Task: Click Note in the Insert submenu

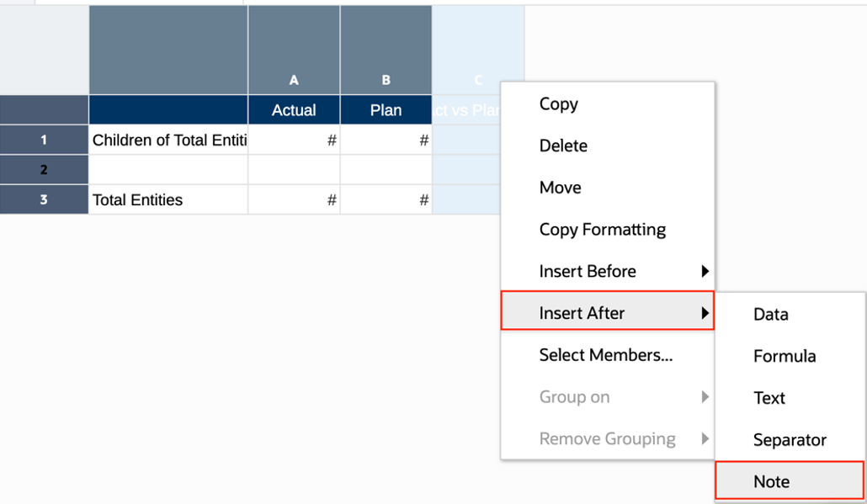Action: pyautogui.click(x=771, y=482)
